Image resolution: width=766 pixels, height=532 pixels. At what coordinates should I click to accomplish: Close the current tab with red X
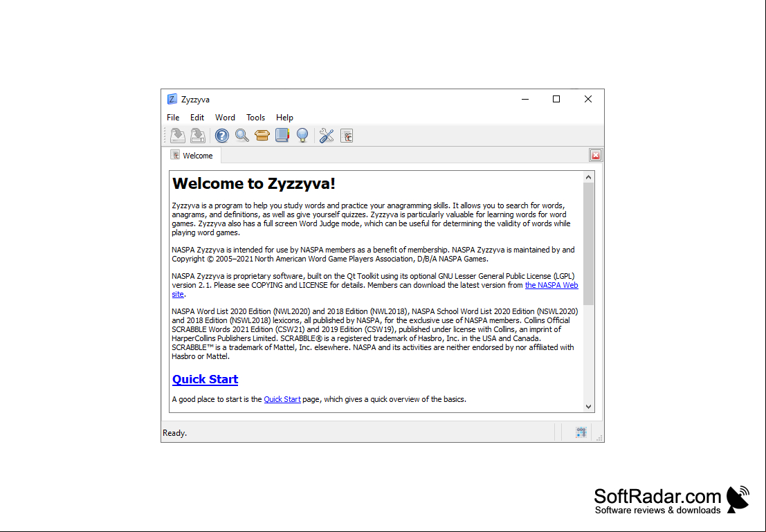click(596, 156)
